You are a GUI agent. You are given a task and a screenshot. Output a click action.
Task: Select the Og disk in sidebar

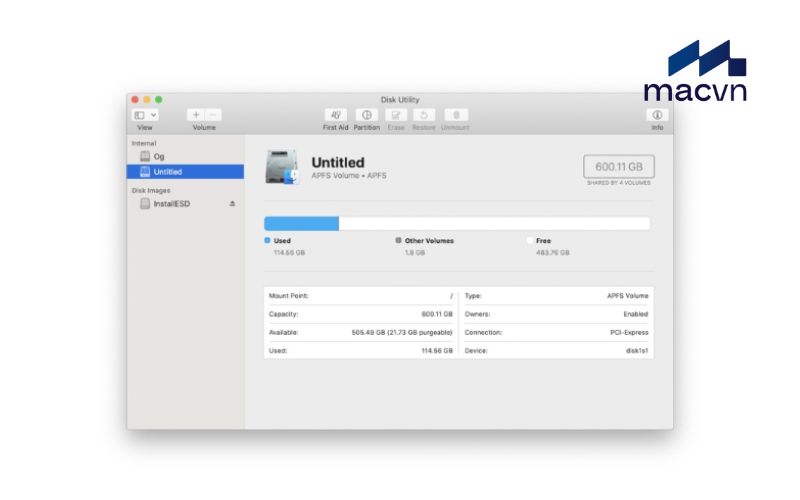[x=185, y=156]
